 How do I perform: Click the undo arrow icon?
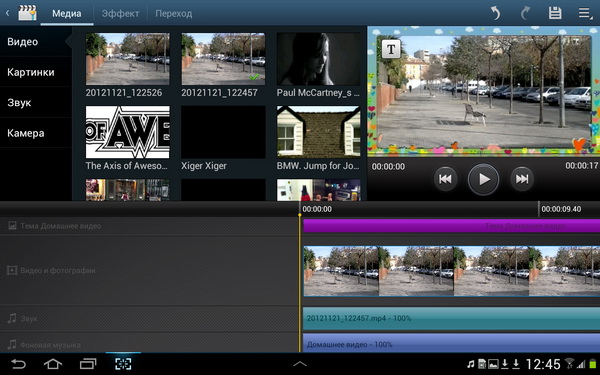pos(496,13)
